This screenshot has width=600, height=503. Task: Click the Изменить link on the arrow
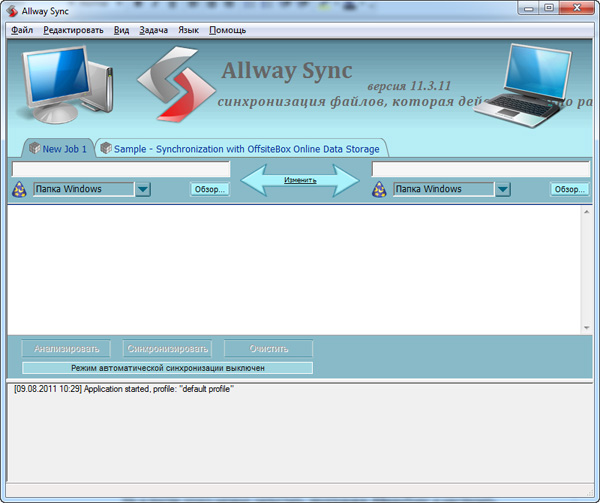pos(300,181)
